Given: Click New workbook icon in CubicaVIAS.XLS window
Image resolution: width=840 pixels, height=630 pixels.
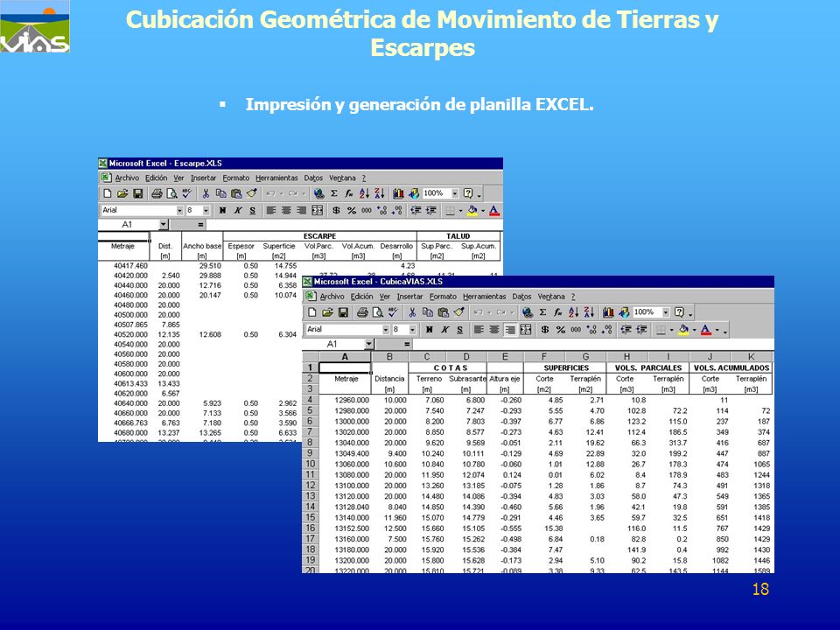Looking at the screenshot, I should click(312, 312).
